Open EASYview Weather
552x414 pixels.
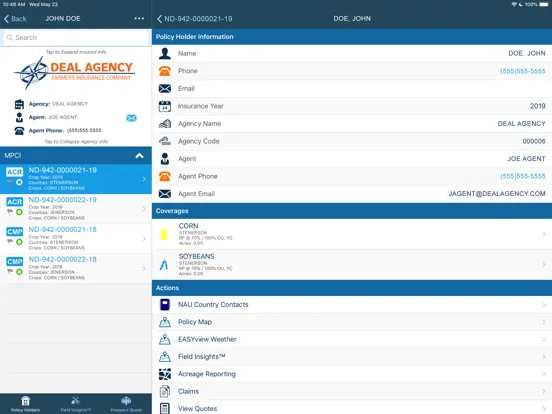click(x=352, y=339)
